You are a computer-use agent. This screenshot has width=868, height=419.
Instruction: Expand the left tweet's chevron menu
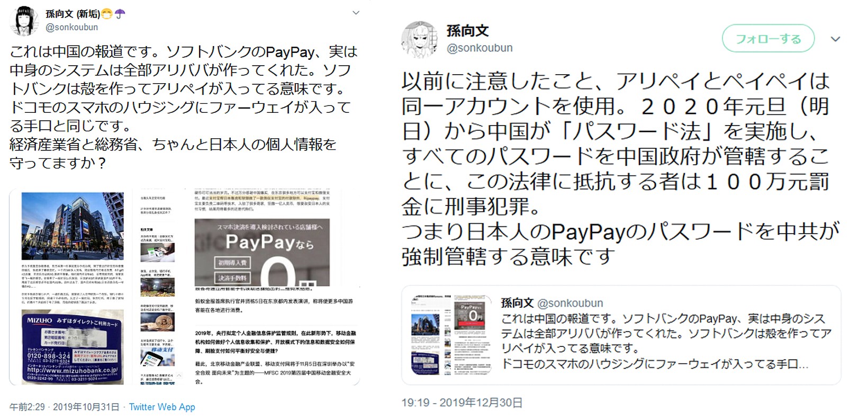pos(356,13)
